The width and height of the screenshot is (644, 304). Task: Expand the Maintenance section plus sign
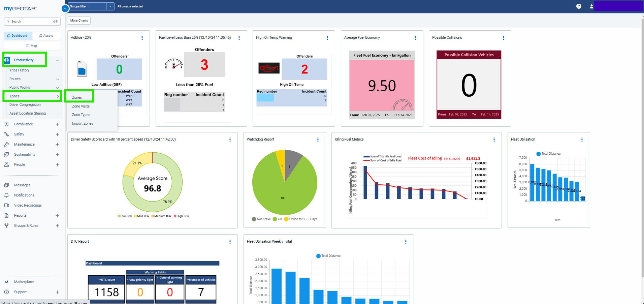(x=57, y=145)
